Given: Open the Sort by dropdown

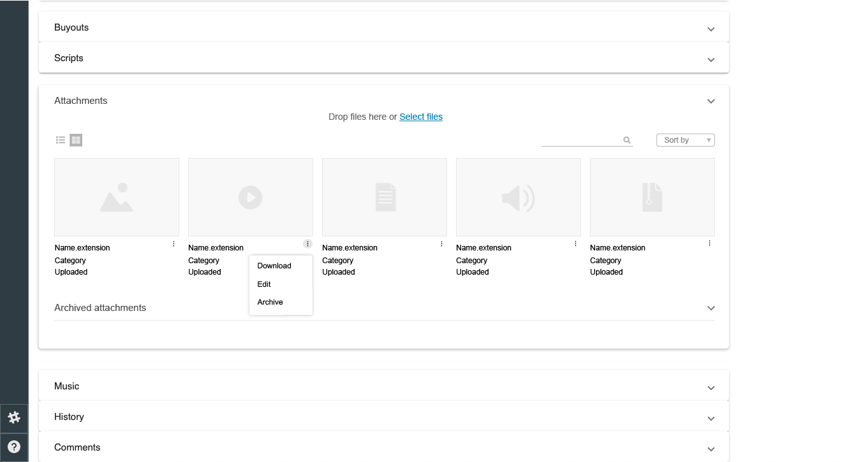Looking at the screenshot, I should pos(685,140).
